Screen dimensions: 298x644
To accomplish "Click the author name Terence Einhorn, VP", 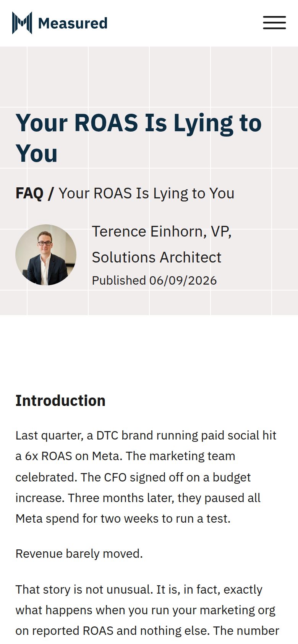I will click(162, 232).
